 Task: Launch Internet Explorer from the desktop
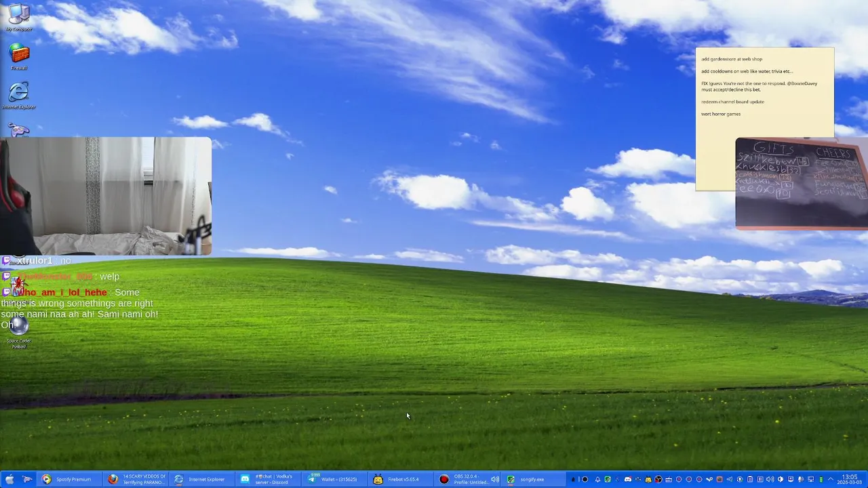(x=18, y=95)
